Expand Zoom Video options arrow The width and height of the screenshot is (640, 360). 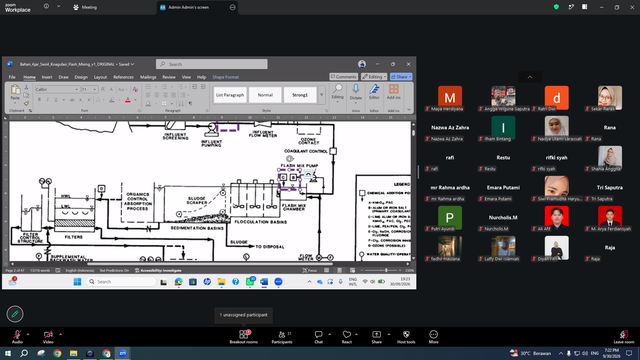tap(60, 334)
